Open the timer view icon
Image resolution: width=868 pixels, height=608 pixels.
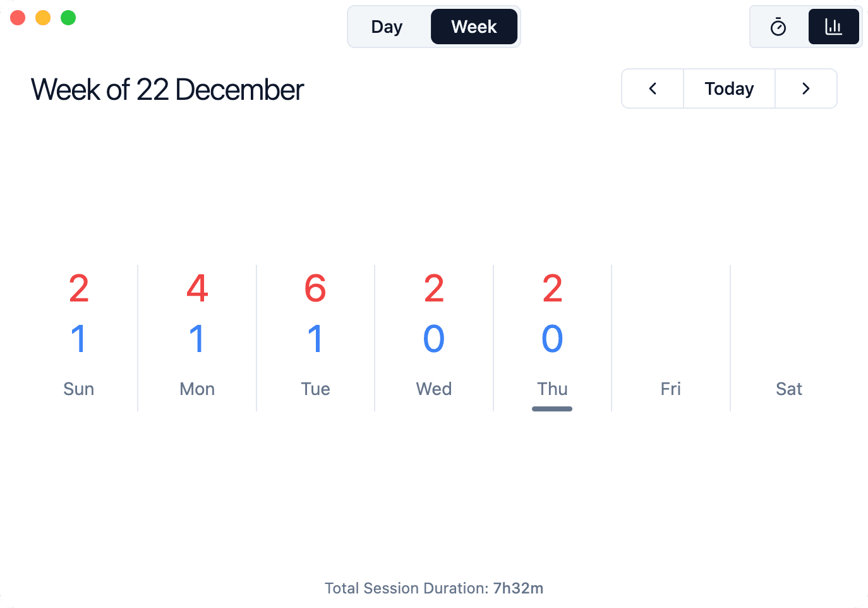tap(778, 27)
